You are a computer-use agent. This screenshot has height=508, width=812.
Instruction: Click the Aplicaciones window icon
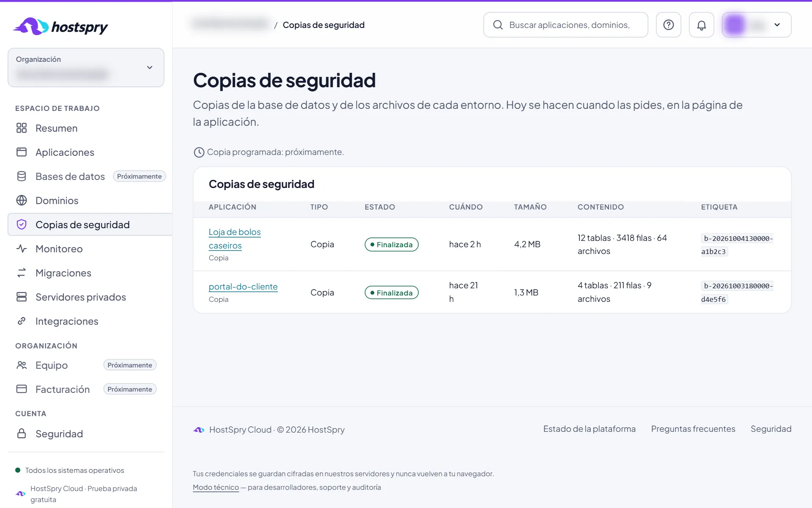pyautogui.click(x=22, y=152)
